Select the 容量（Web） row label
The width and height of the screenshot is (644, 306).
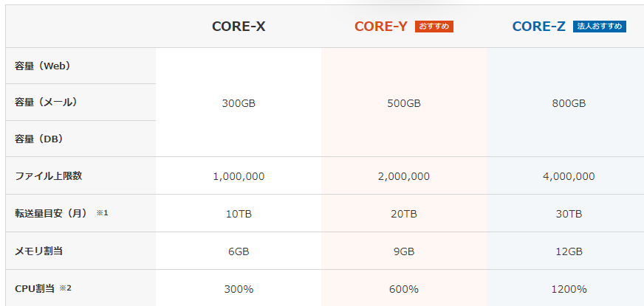click(43, 66)
